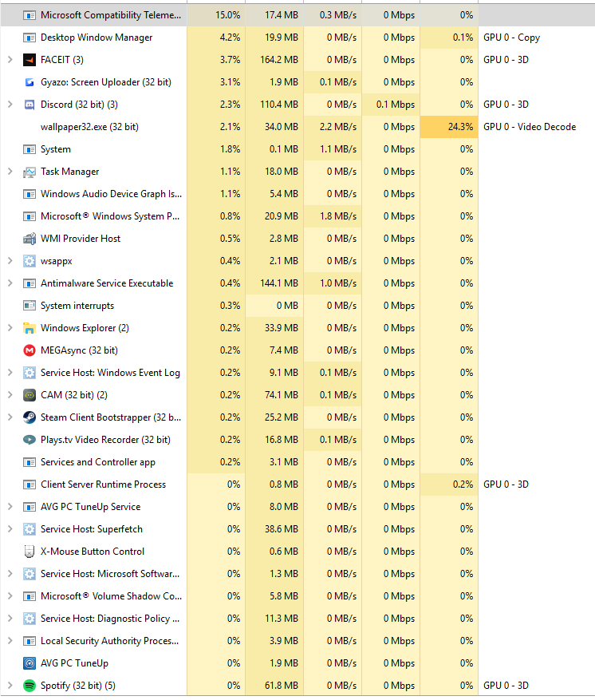Viewport: 595px width, 700px height.
Task: Select the Desktop Window Manager row
Action: coord(297,38)
